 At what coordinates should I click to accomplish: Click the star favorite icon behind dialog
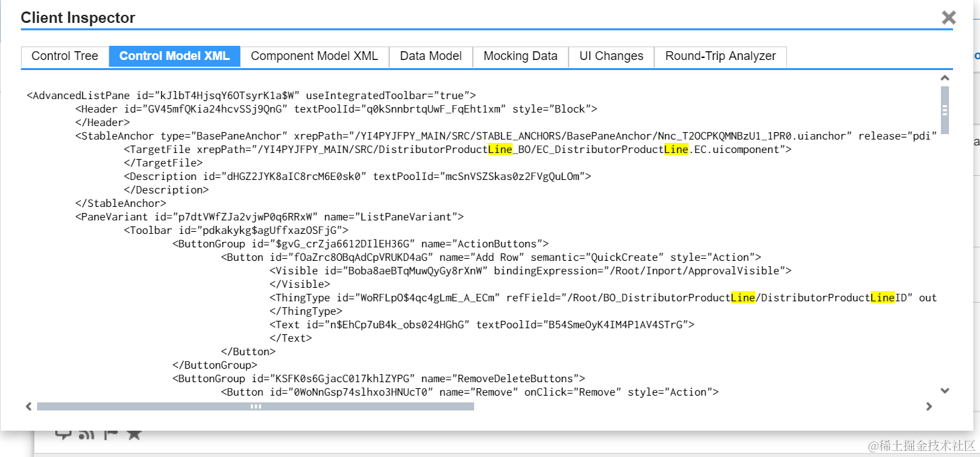click(x=134, y=434)
